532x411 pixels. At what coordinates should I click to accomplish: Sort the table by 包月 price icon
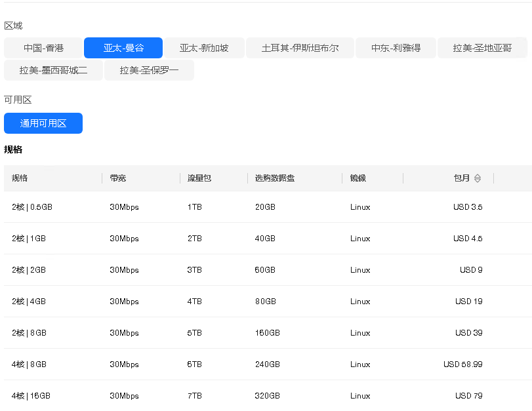point(478,178)
